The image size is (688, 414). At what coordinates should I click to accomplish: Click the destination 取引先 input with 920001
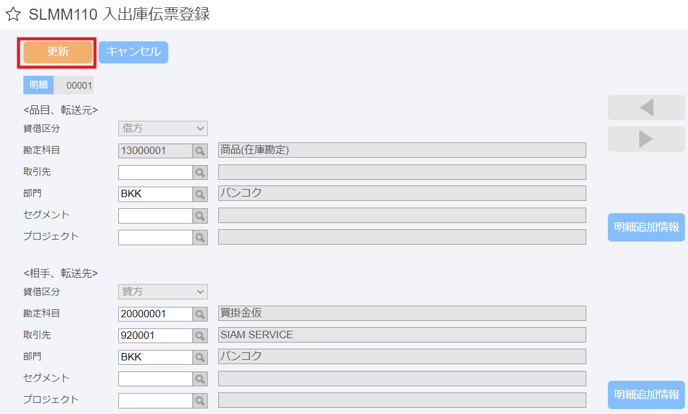(x=155, y=335)
